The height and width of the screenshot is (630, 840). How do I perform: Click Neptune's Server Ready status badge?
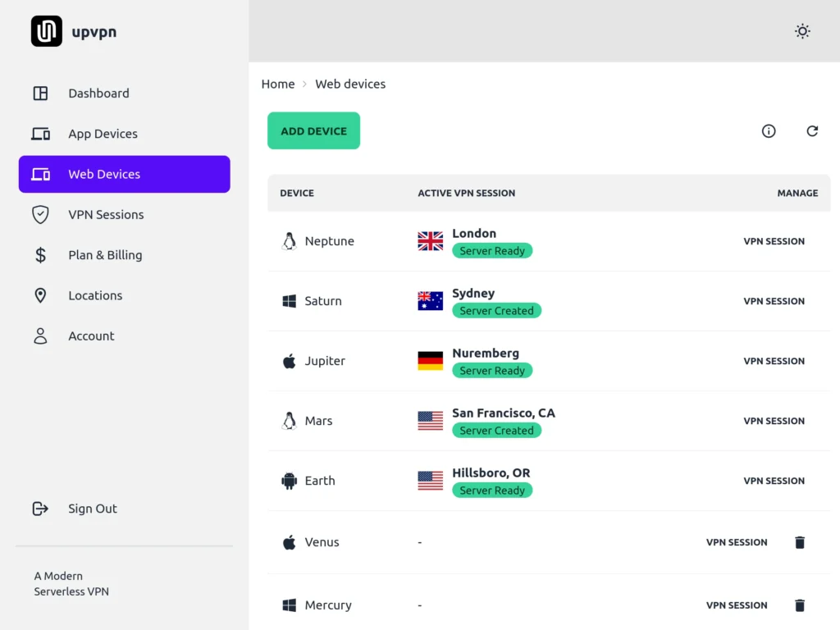pos(492,250)
